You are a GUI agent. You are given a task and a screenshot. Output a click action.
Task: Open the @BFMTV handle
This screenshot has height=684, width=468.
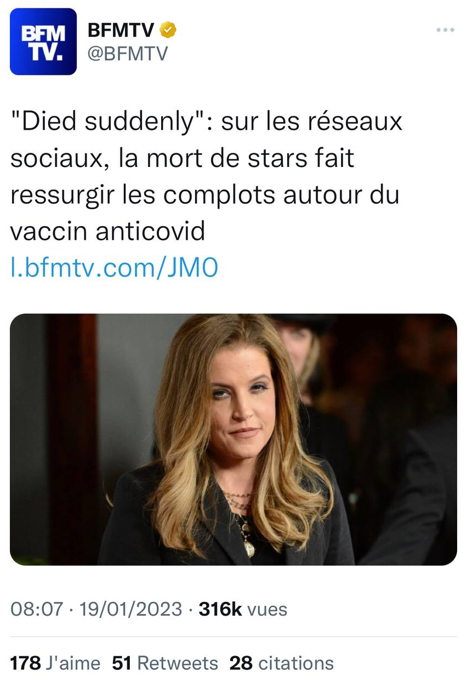tap(127, 54)
